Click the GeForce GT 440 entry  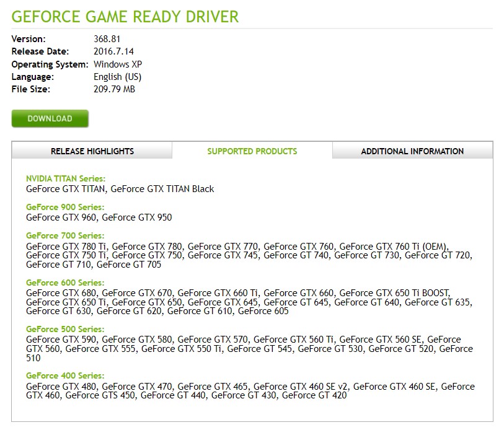point(173,395)
